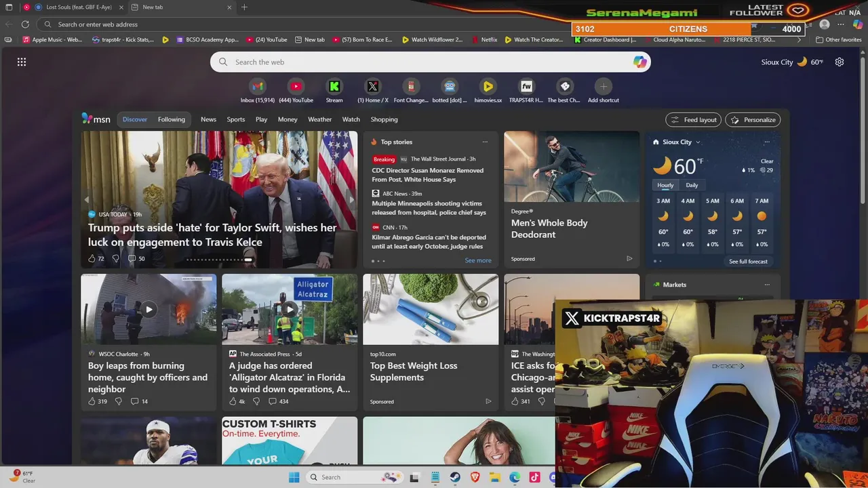Click the Personalize button
The image size is (868, 488).
coord(753,119)
